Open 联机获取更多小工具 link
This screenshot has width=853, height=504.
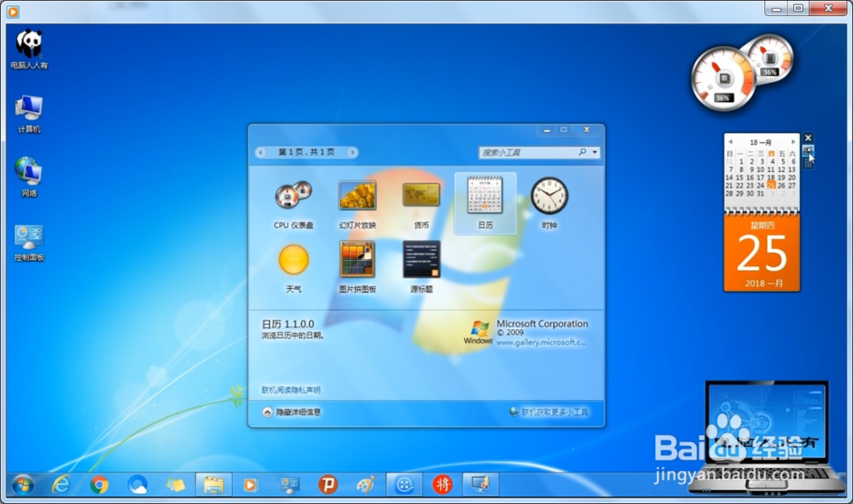coord(548,412)
